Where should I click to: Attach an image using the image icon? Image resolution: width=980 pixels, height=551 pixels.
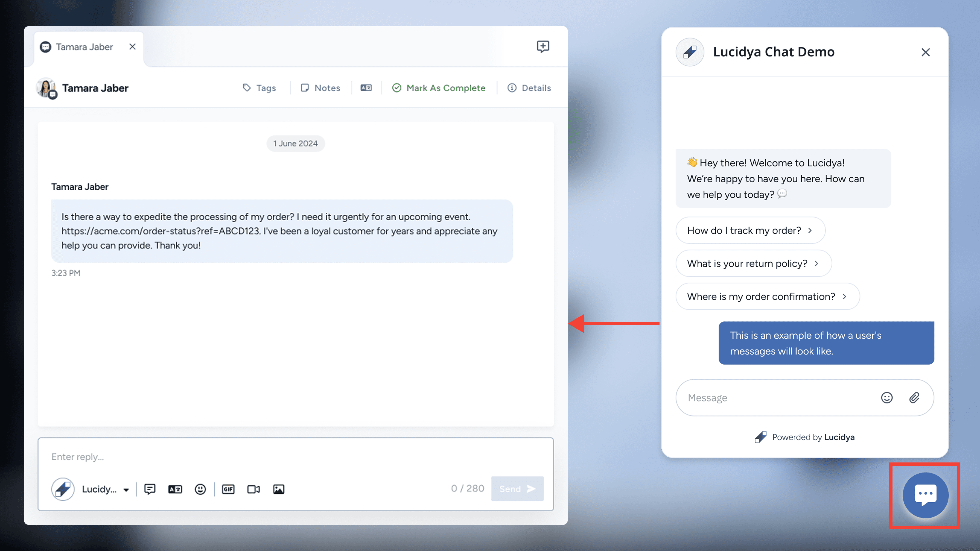pos(278,489)
